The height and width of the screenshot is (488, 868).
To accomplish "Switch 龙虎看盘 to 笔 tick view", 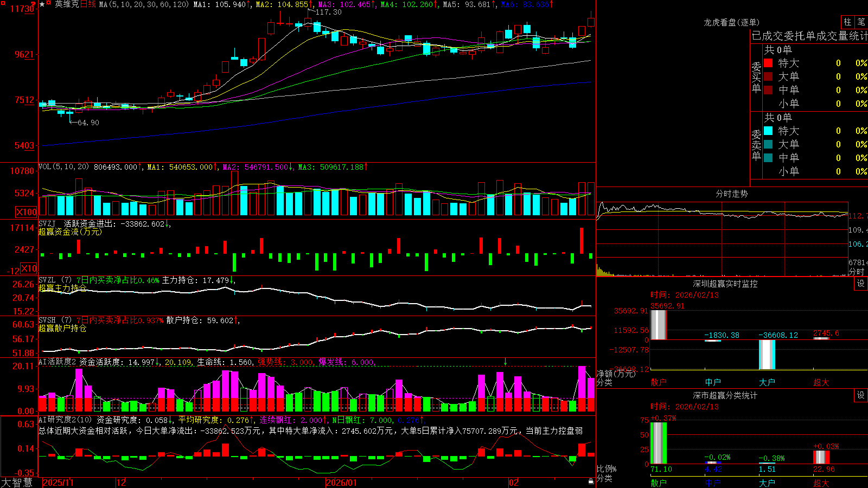I will (861, 22).
